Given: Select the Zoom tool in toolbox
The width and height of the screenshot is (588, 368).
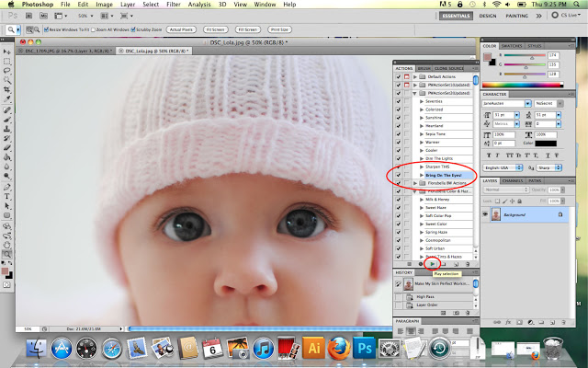Looking at the screenshot, I should [x=6, y=255].
